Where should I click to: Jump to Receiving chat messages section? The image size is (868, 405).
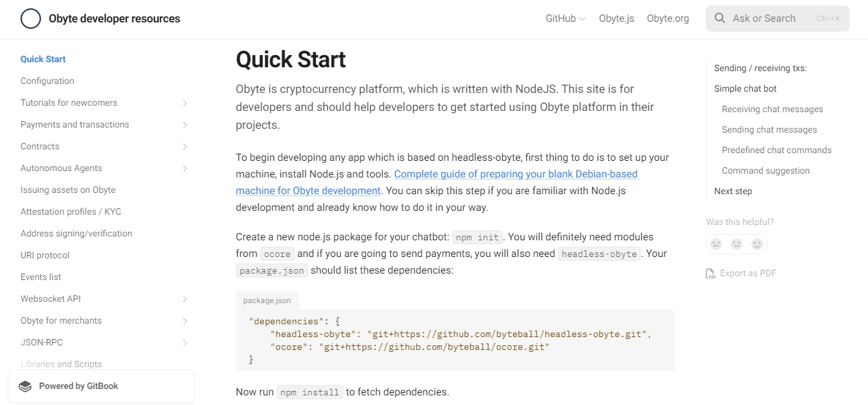(x=773, y=109)
